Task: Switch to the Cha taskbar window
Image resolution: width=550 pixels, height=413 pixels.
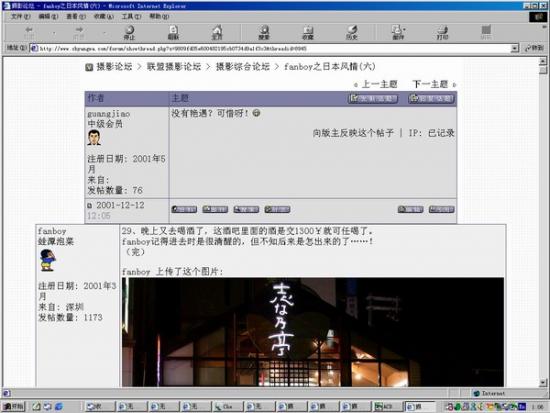Action: click(228, 406)
